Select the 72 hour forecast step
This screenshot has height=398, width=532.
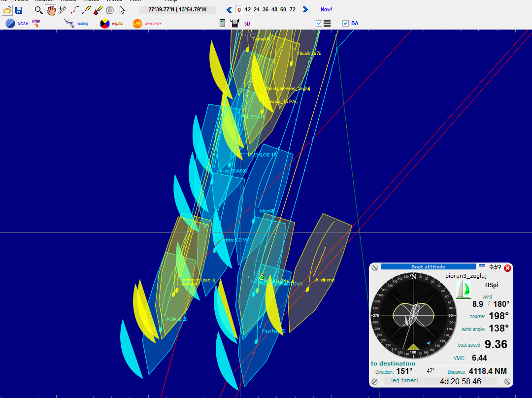[x=293, y=9]
